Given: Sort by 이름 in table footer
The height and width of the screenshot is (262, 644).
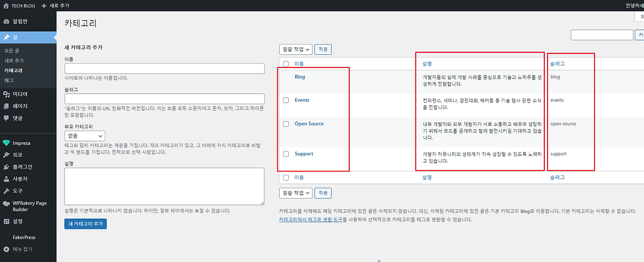Looking at the screenshot, I should (299, 178).
